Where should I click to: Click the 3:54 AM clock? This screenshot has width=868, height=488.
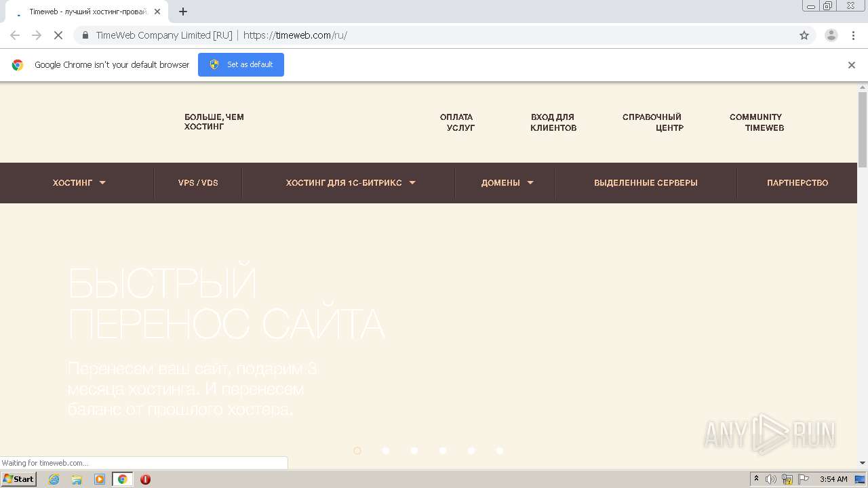pos(833,479)
